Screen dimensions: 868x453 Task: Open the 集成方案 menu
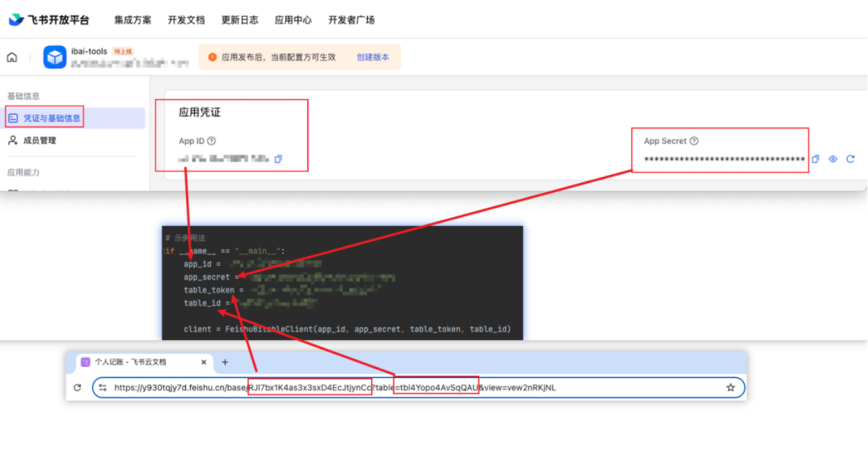[133, 20]
